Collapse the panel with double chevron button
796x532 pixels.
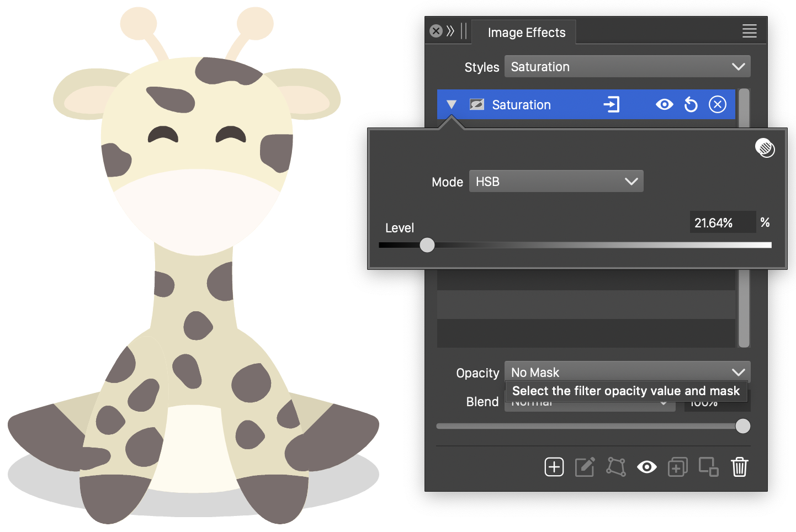pyautogui.click(x=450, y=31)
